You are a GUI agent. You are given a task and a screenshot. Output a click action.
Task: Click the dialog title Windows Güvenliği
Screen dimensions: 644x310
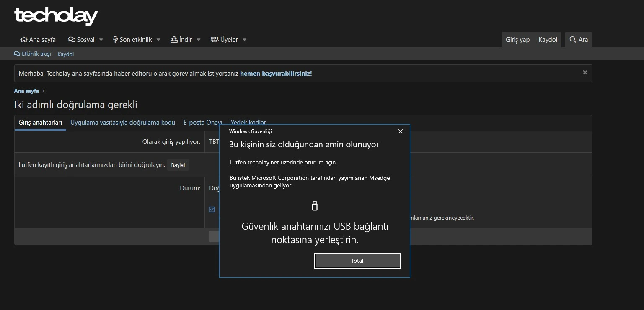point(250,131)
